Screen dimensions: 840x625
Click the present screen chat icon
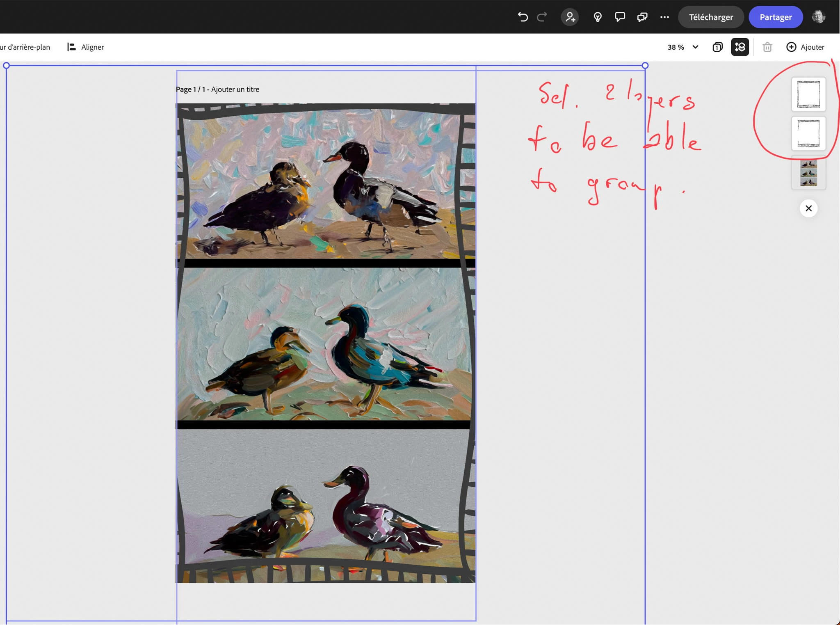click(642, 17)
